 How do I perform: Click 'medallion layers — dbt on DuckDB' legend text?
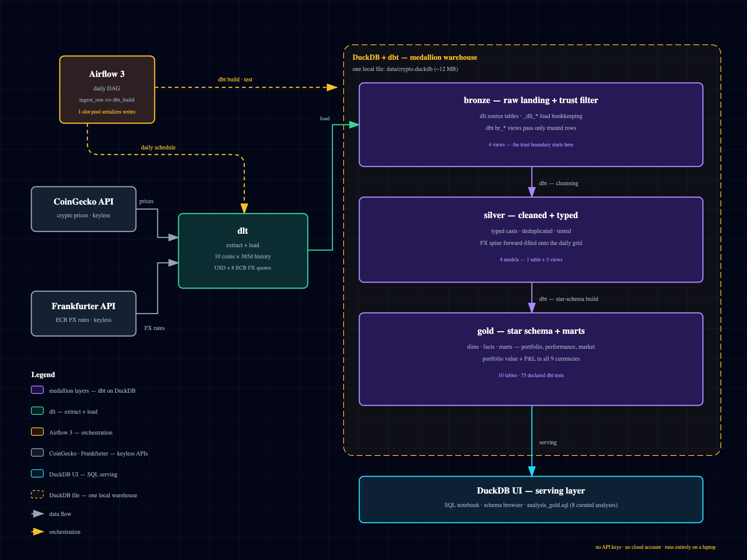(92, 391)
